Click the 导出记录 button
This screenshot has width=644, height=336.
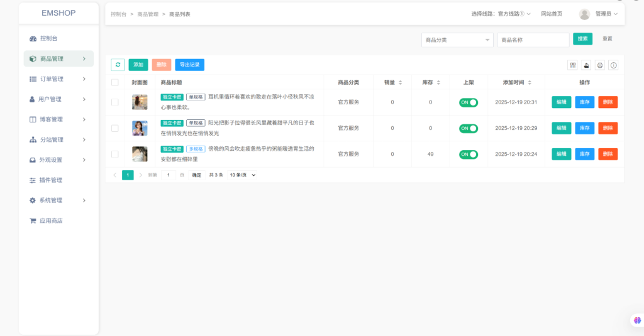click(190, 65)
